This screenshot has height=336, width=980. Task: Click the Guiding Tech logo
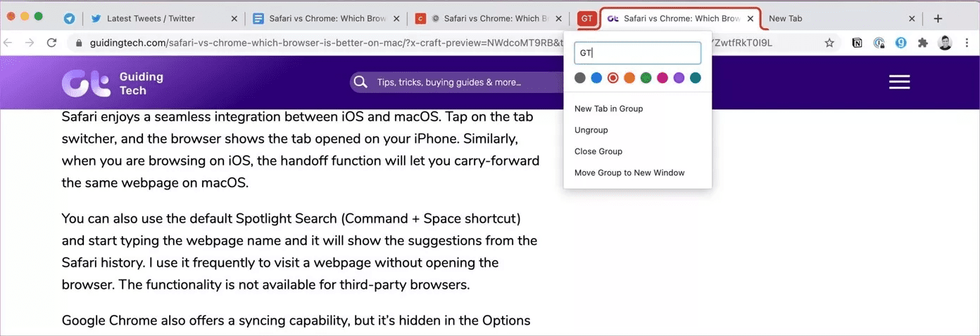tap(113, 83)
